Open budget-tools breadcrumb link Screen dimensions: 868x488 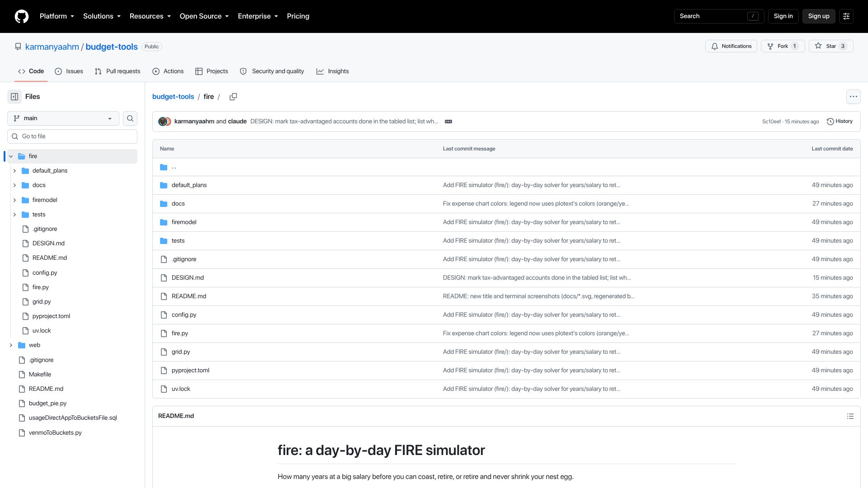[173, 97]
